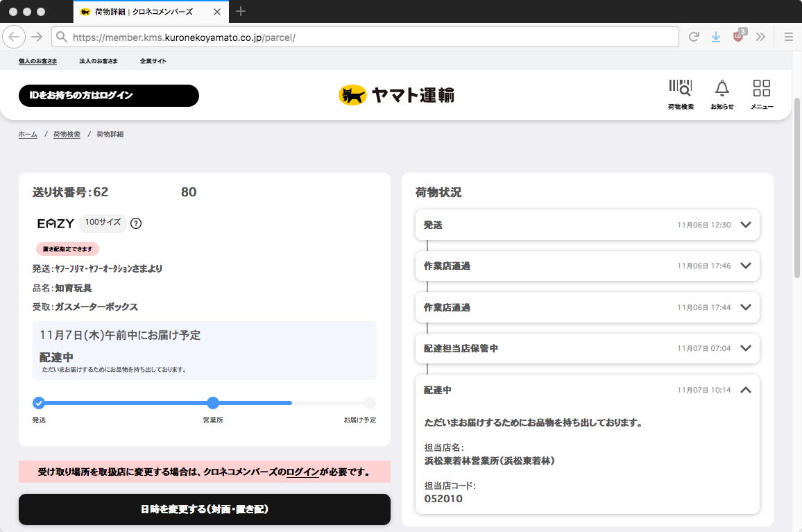The height and width of the screenshot is (532, 802).
Task: Go to 荷物検索 breadcrumb link
Action: pyautogui.click(x=67, y=134)
